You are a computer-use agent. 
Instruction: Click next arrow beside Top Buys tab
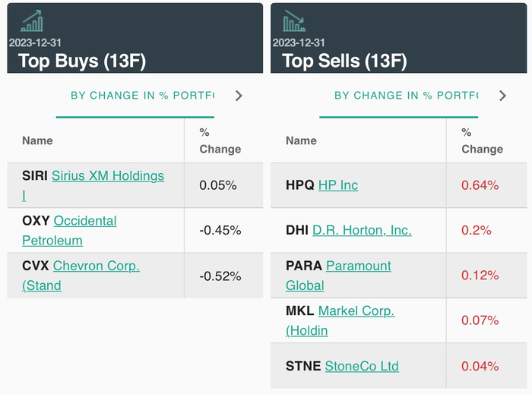[x=239, y=96]
